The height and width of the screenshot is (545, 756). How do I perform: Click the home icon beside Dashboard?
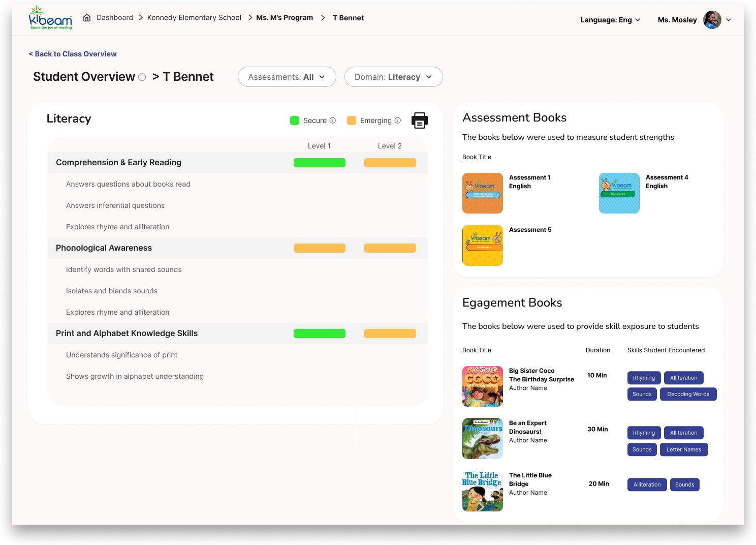(87, 18)
